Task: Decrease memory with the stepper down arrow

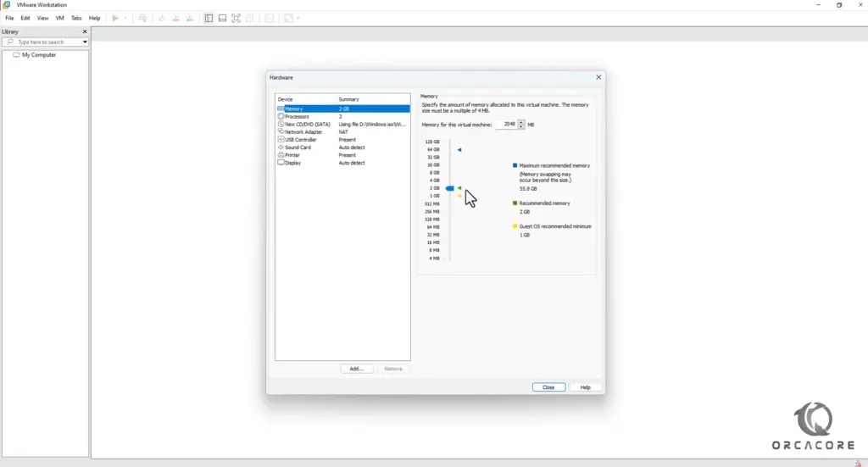Action: pos(521,127)
